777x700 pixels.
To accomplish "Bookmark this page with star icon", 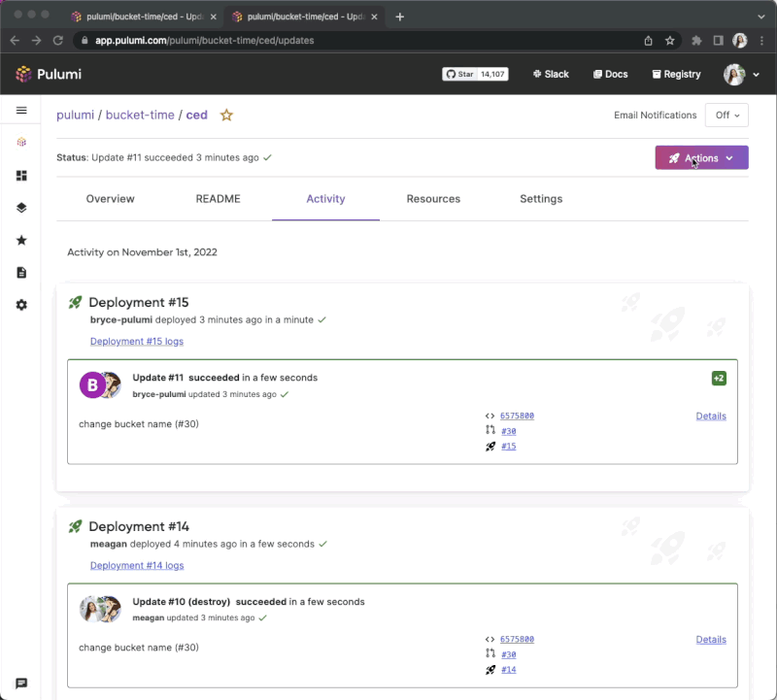I will (670, 41).
